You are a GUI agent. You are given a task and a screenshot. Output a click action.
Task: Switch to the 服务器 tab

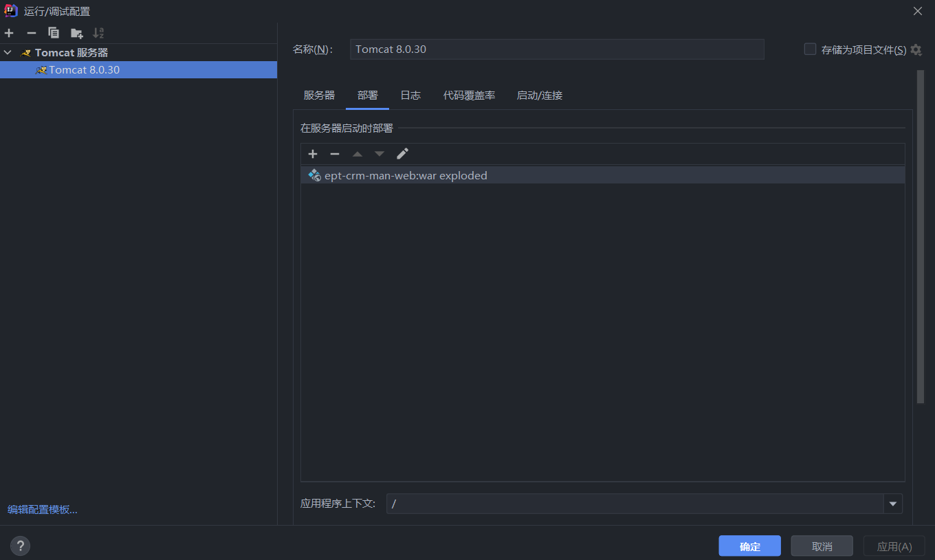click(318, 96)
